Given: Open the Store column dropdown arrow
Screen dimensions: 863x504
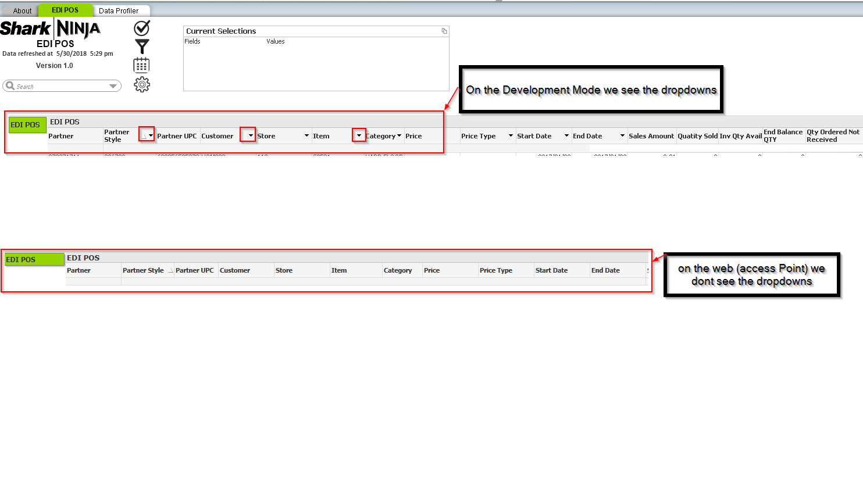Looking at the screenshot, I should [x=306, y=136].
